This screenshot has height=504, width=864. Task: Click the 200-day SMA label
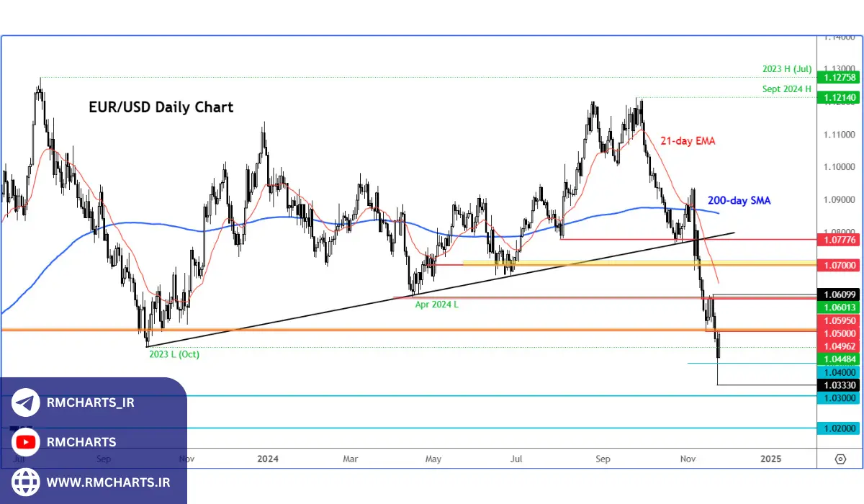click(739, 201)
